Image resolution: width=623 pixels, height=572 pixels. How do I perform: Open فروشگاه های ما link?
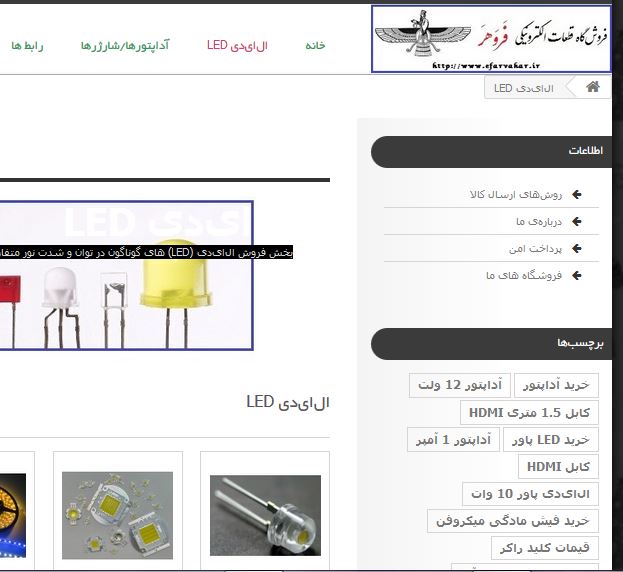(x=524, y=276)
